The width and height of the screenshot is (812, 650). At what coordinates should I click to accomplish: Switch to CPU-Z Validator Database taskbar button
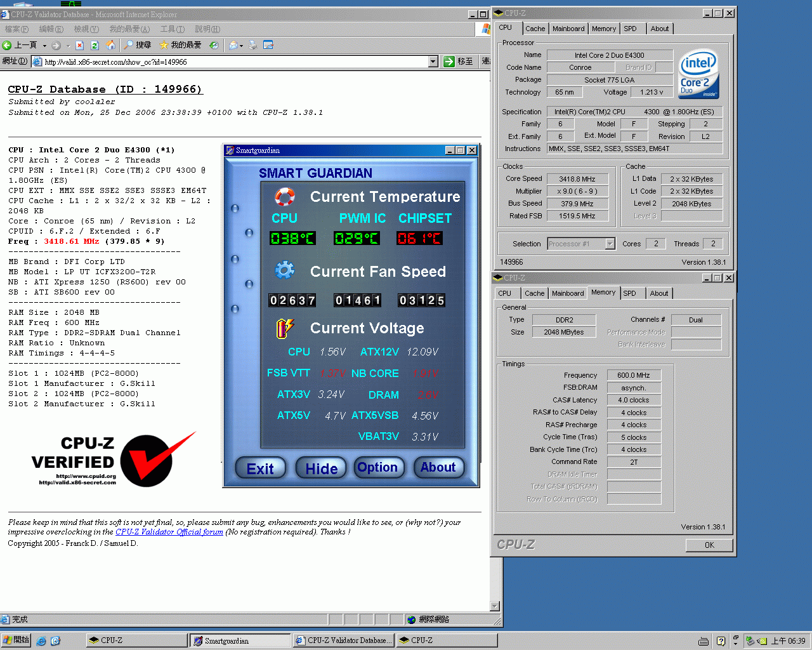click(x=344, y=640)
